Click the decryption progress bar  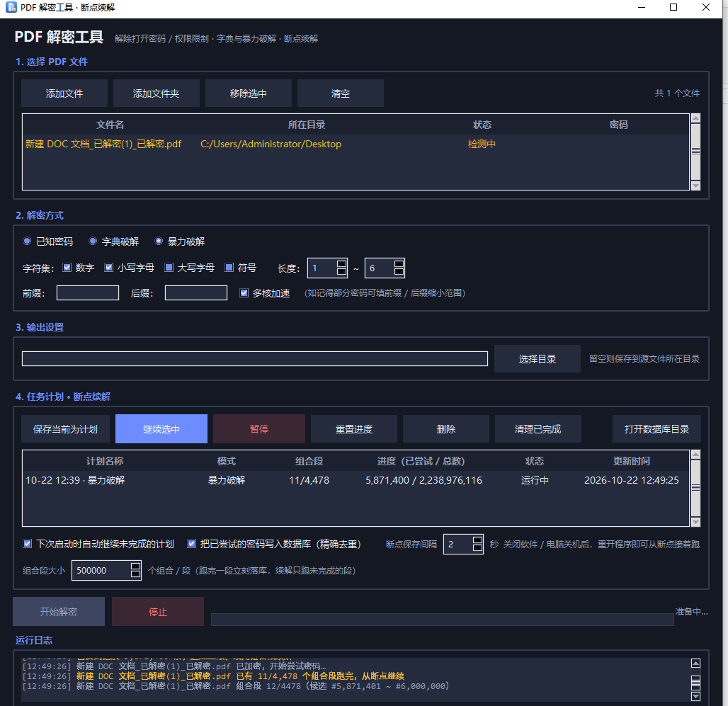[442, 620]
